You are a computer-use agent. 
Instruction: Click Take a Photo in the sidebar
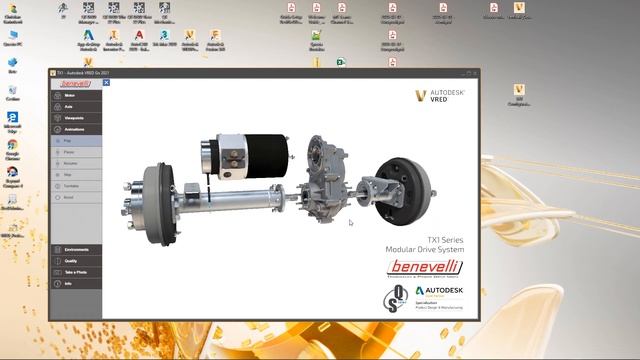coord(76,272)
